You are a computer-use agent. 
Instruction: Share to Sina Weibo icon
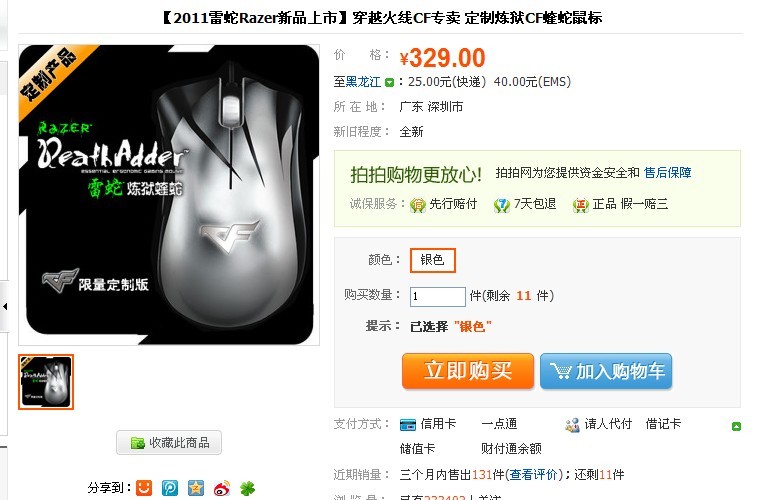222,488
